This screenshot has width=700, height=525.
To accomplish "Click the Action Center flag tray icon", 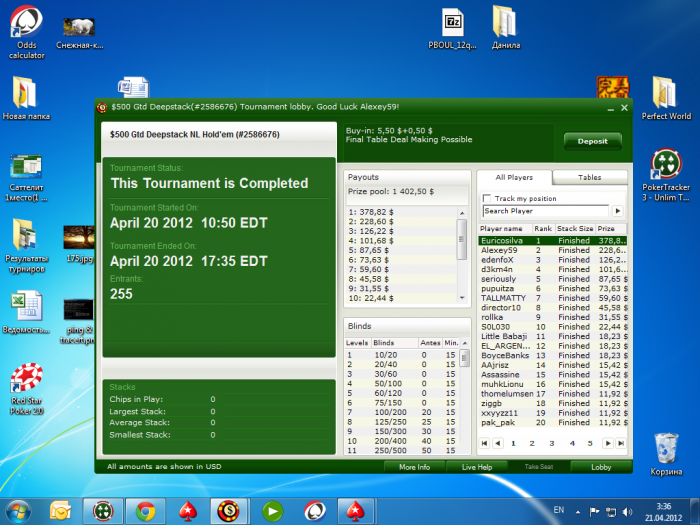I will 594,512.
